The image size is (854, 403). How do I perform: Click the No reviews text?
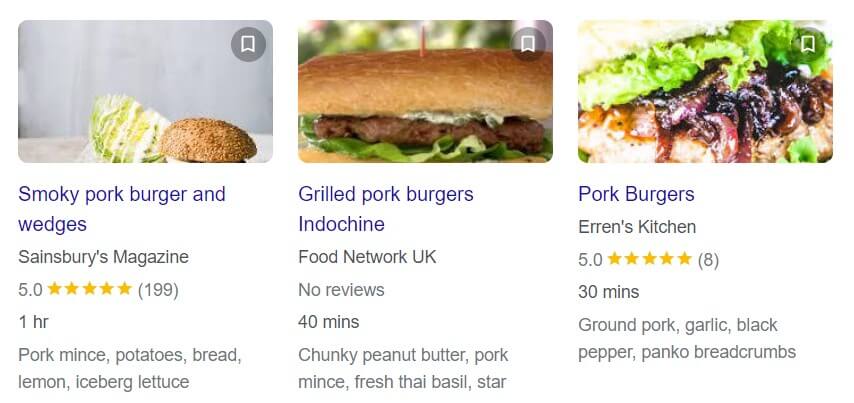click(341, 290)
